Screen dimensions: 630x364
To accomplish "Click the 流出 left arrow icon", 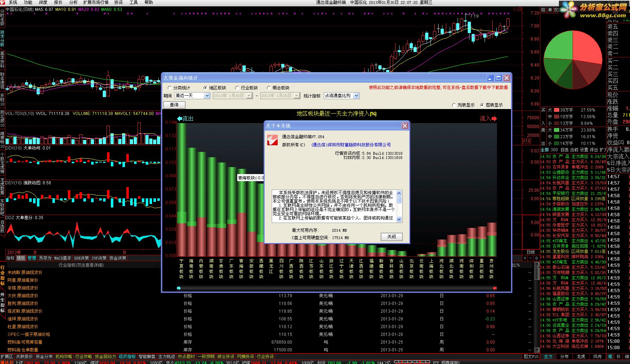I will 179,119.
